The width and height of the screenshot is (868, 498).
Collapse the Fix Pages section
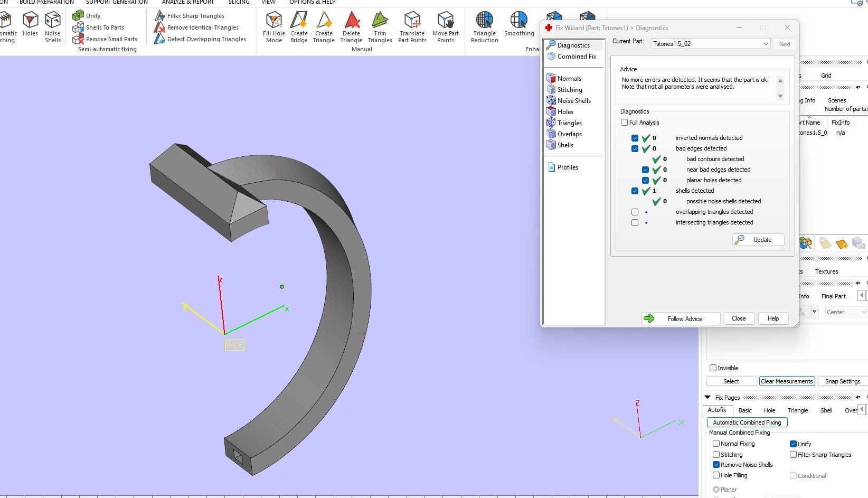tap(707, 398)
